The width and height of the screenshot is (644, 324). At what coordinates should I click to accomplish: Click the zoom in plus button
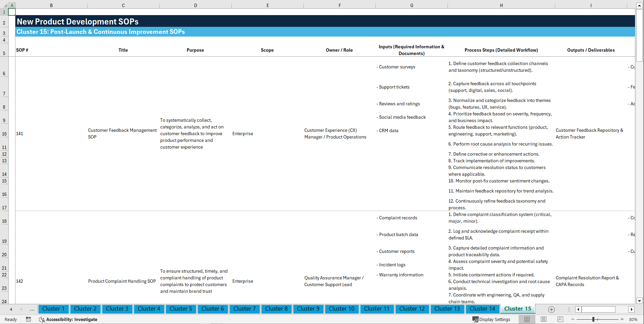[x=622, y=319]
